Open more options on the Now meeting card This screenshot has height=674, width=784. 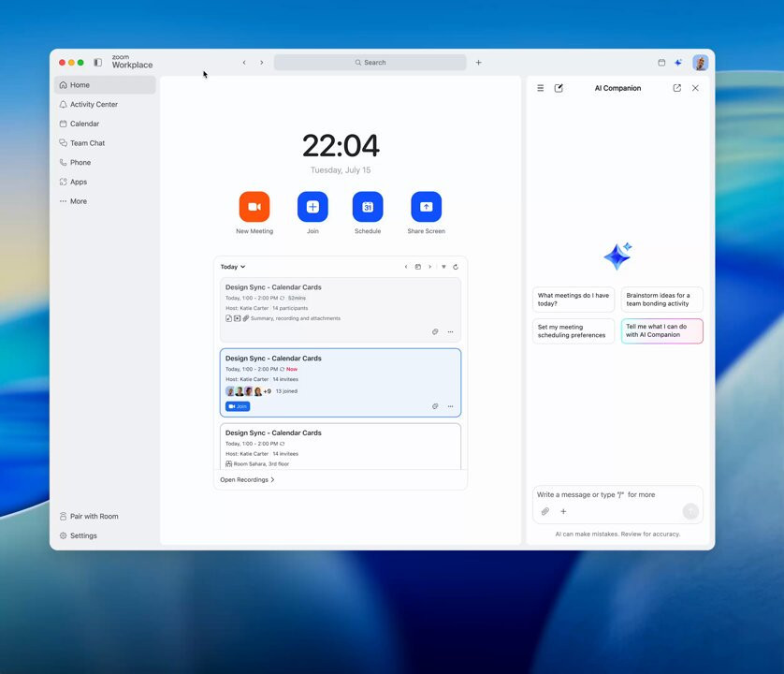[451, 406]
